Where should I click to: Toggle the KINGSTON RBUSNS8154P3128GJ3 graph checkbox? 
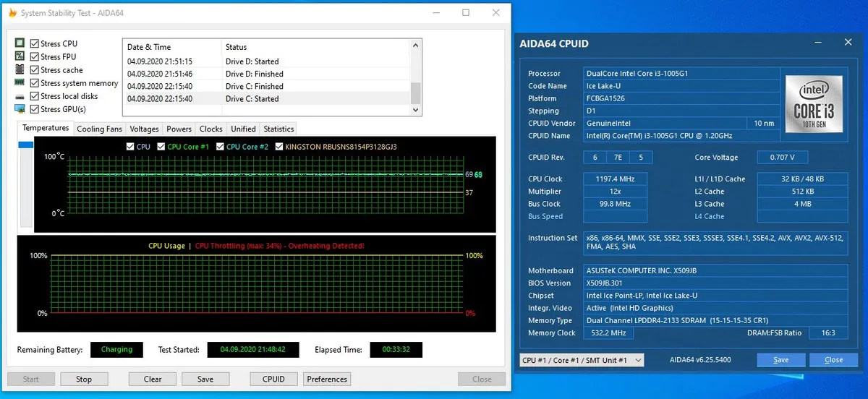coord(278,147)
